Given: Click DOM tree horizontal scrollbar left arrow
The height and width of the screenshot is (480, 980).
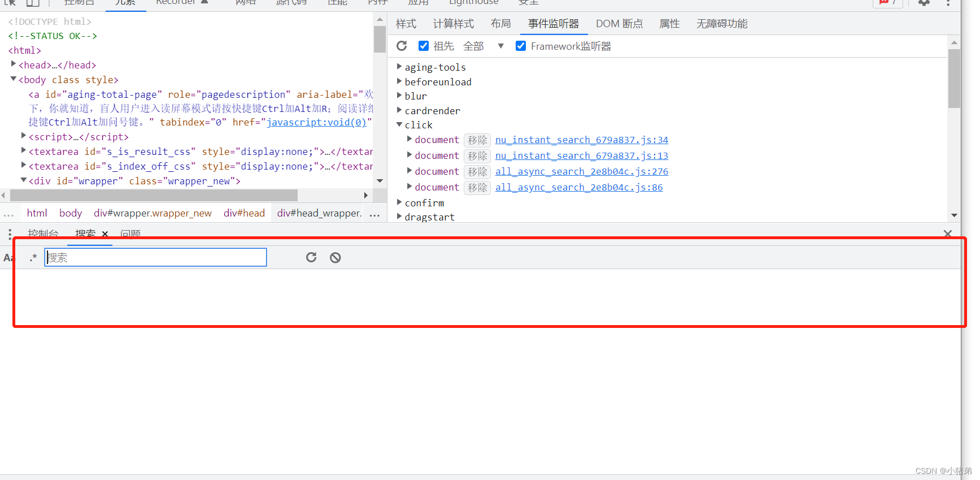Looking at the screenshot, I should point(3,195).
